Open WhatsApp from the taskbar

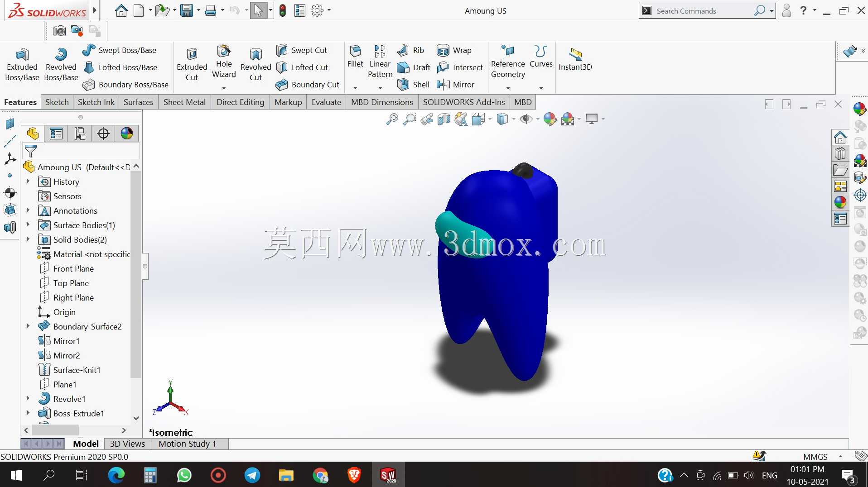point(184,475)
